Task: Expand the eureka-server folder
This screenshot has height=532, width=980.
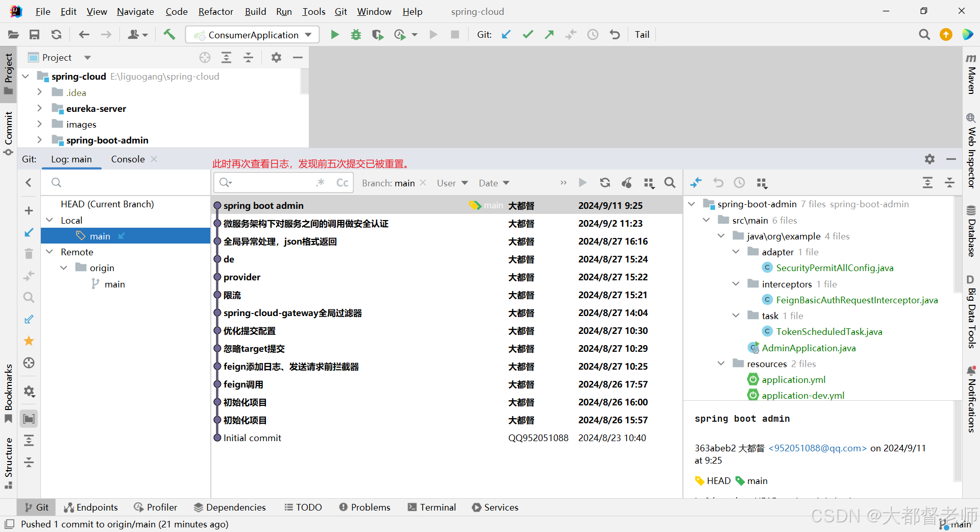Action: point(39,108)
